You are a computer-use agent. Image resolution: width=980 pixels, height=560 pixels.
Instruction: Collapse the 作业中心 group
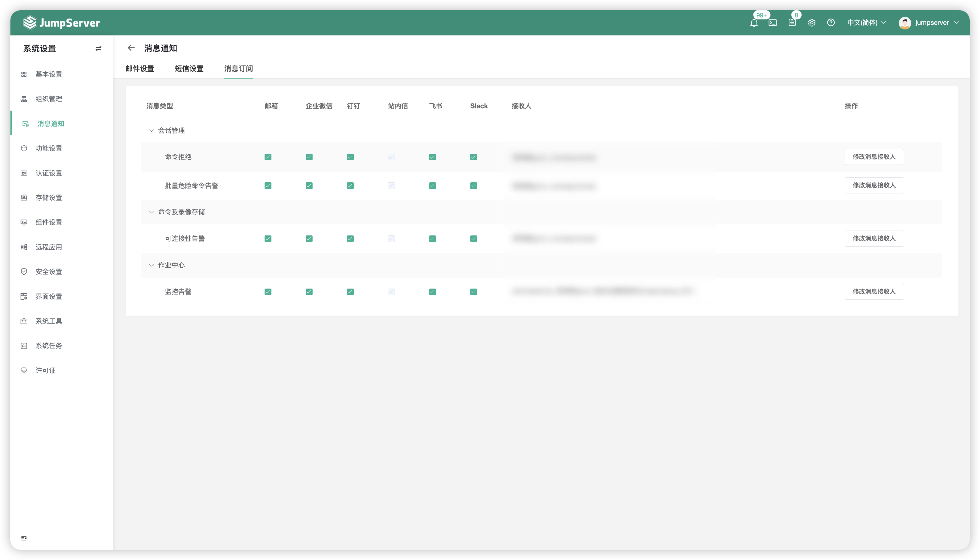click(x=151, y=265)
